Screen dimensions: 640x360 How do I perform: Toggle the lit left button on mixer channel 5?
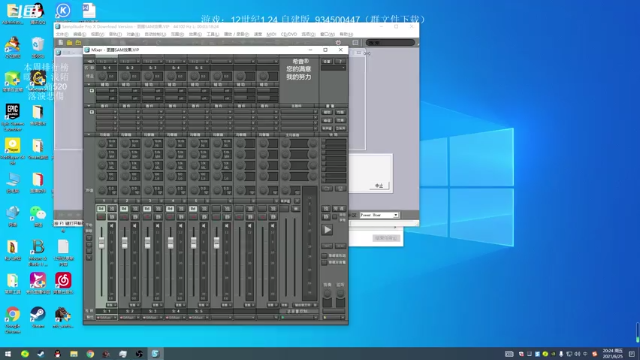click(x=193, y=209)
